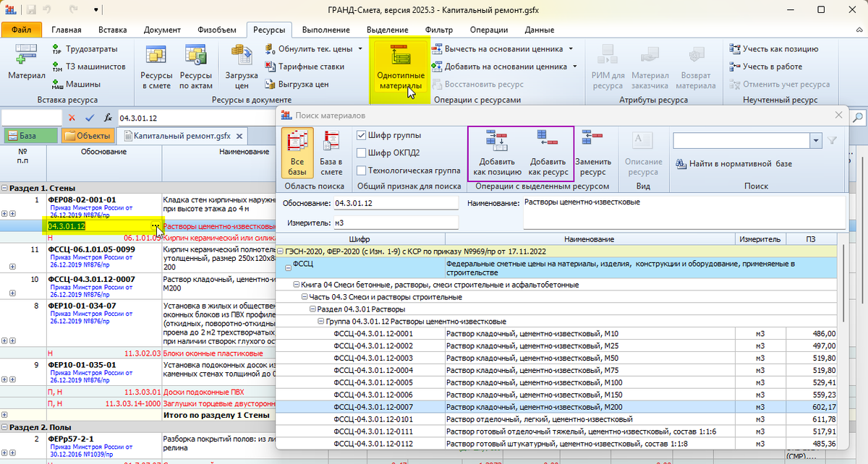Image resolution: width=868 pixels, height=464 pixels.
Task: Switch to Данные ribbon tab
Action: 540,30
